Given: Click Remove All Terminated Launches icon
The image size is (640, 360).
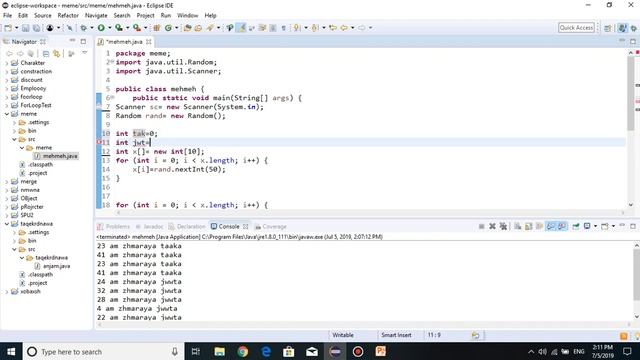Looking at the screenshot, I should tap(503, 226).
